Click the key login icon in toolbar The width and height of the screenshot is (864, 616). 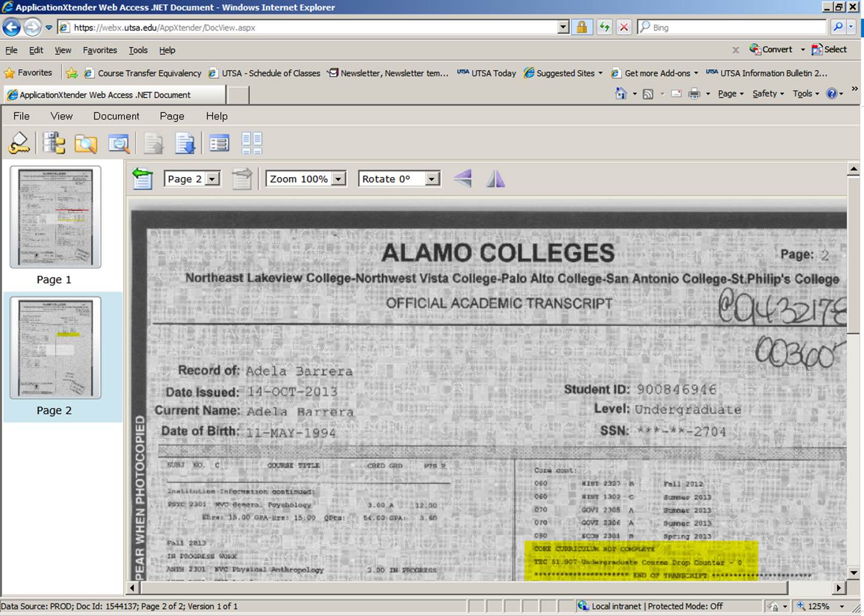19,144
